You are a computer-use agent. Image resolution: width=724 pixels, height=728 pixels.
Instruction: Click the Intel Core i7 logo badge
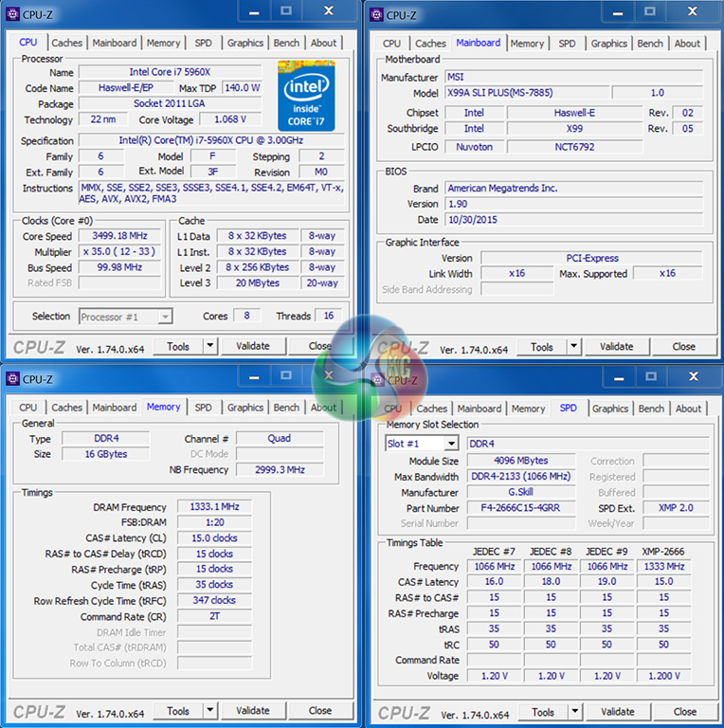[306, 96]
